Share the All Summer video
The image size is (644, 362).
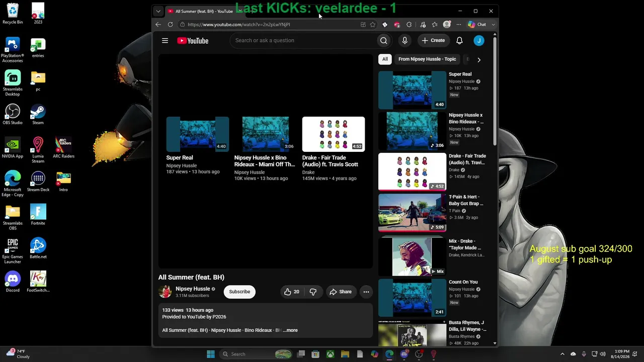pos(341,292)
